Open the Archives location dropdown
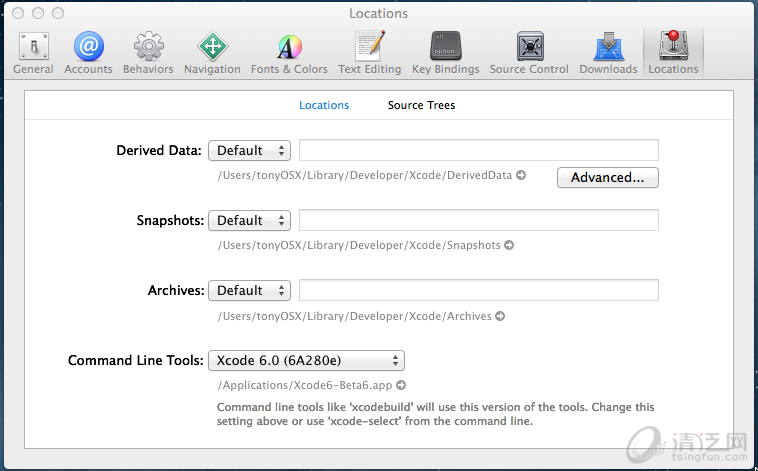The image size is (758, 471). 249,291
